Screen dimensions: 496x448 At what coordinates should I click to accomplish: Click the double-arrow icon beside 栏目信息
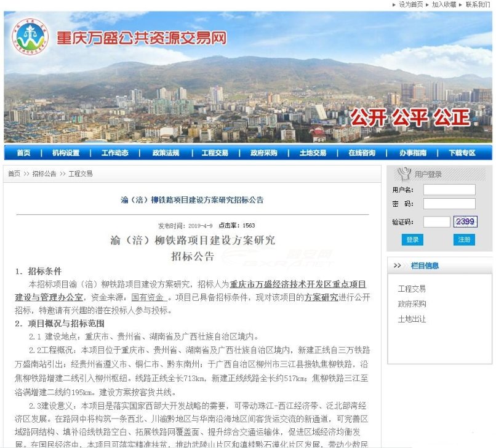[x=397, y=265]
